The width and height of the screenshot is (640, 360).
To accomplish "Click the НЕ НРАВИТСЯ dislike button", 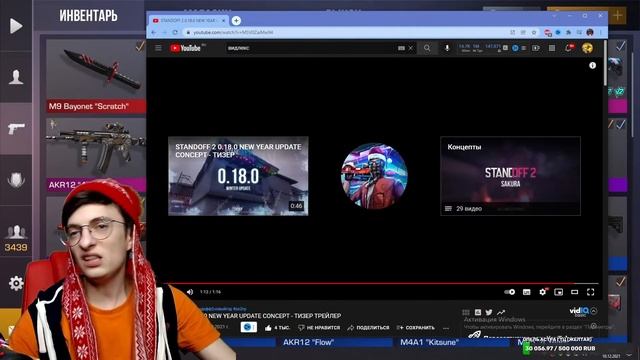I will 319,328.
